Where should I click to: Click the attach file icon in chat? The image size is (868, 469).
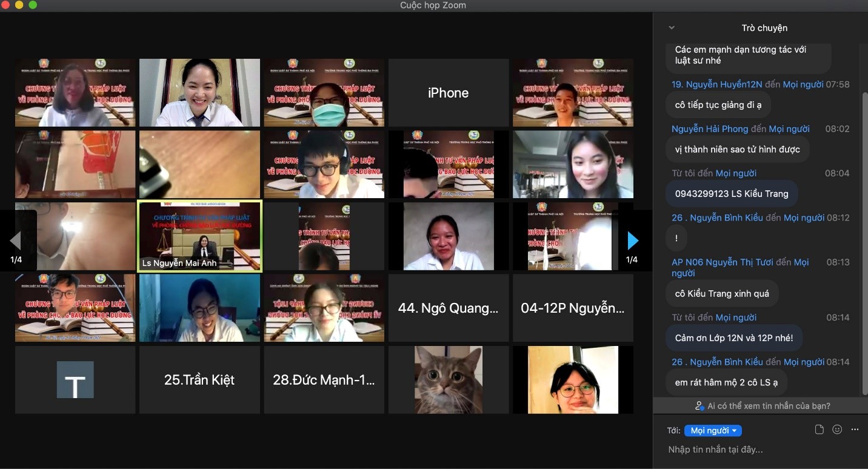pos(820,430)
